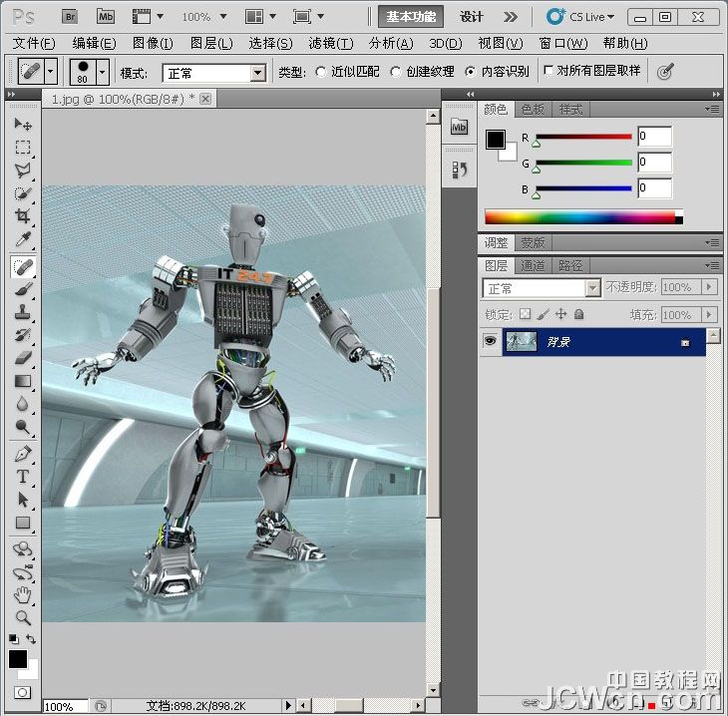The image size is (728, 716).
Task: Switch to 基本功能 workspace
Action: 411,17
